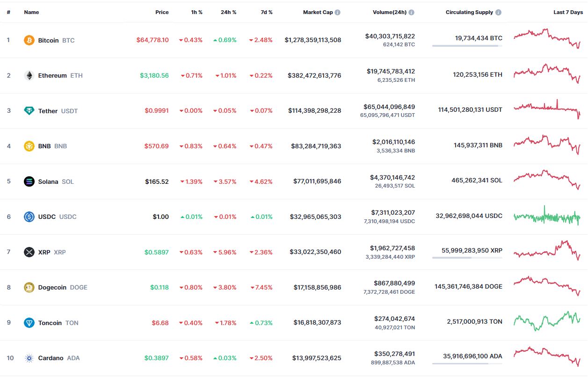The width and height of the screenshot is (588, 377).
Task: Open the Toncoin name link
Action: click(x=50, y=323)
